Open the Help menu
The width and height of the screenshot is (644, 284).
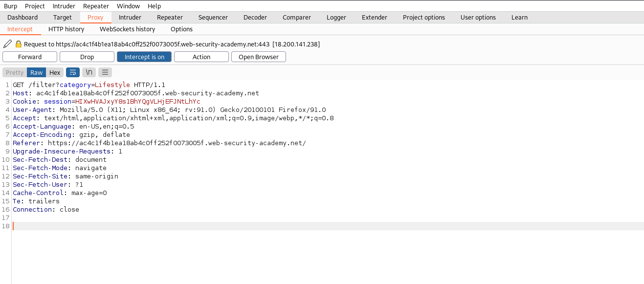click(154, 6)
